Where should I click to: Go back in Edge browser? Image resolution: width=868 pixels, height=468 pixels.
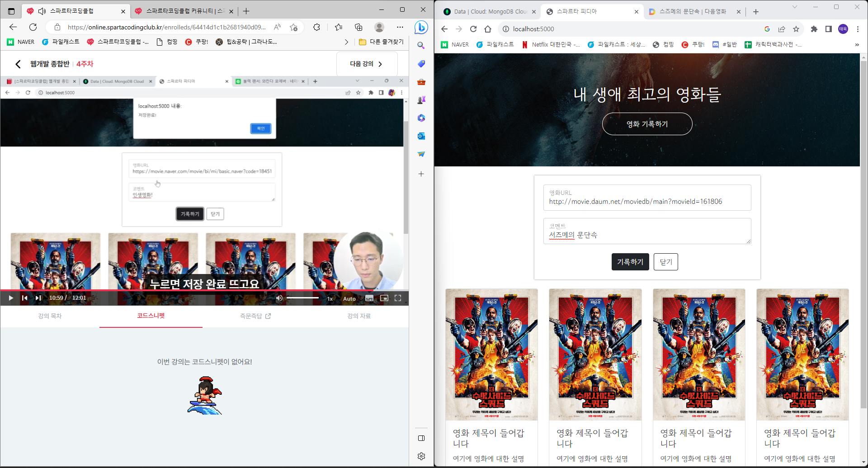(x=13, y=27)
